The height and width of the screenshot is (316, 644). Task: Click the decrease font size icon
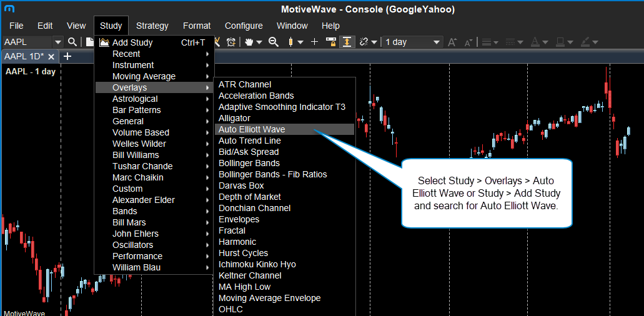468,42
